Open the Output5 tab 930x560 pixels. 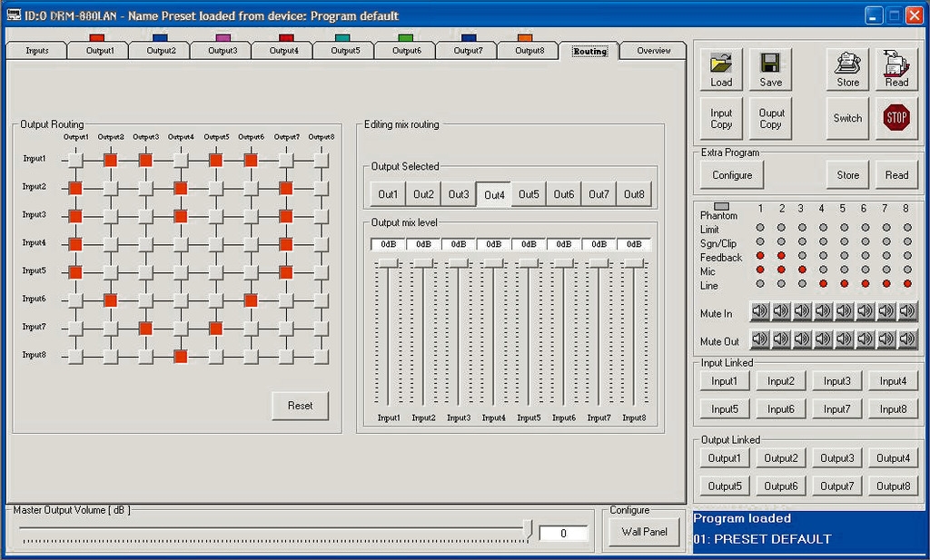point(345,50)
